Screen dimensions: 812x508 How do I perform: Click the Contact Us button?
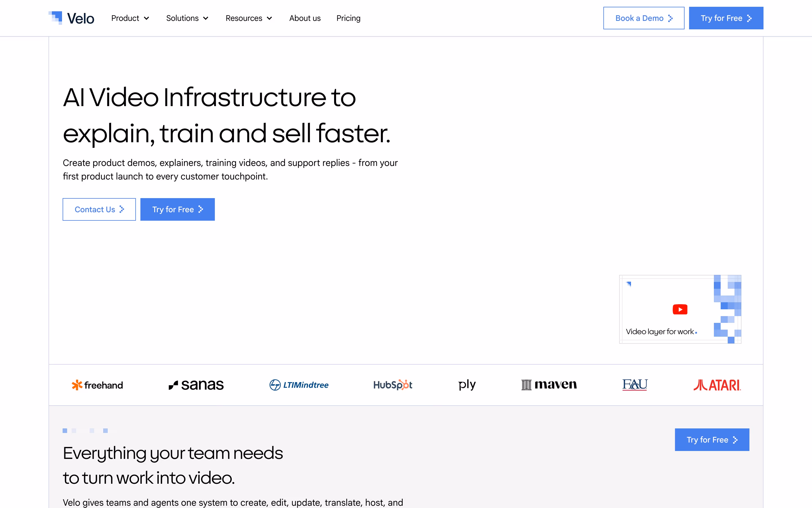click(x=99, y=209)
